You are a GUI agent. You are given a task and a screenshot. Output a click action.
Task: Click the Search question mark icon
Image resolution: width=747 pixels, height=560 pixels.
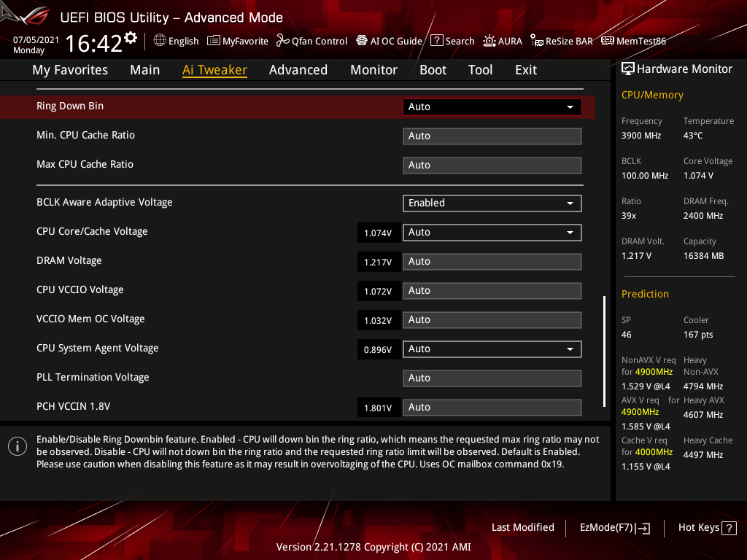tap(437, 41)
